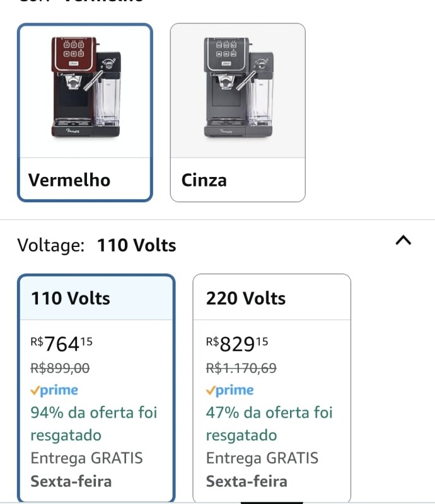Screen dimensions: 435x504
Task: Collapse the Voltage section chevron
Action: 403,240
